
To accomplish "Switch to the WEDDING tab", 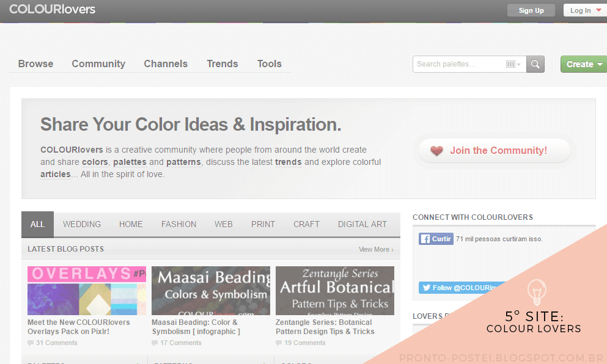I will coord(82,224).
